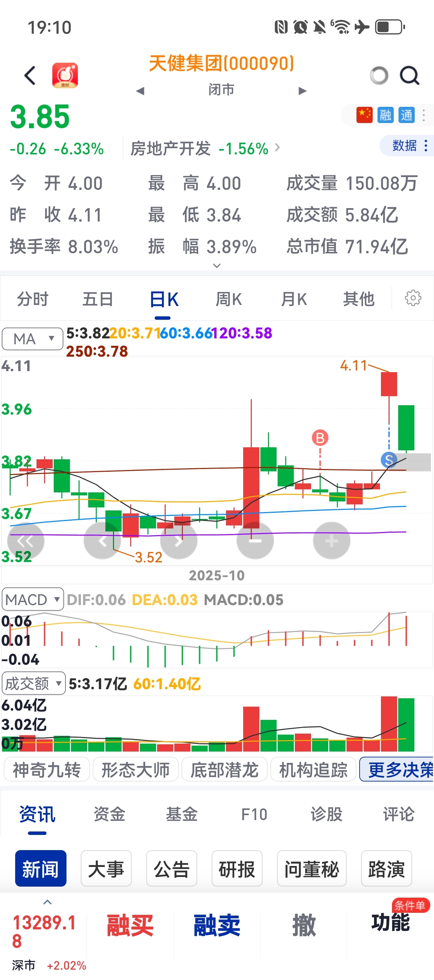Screen dimensions: 434x980
Task: Tap the red B buy marker
Action: [x=320, y=438]
